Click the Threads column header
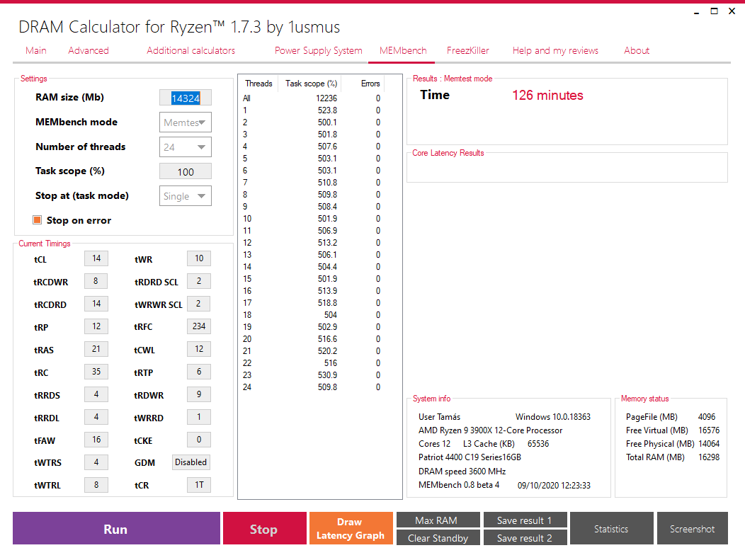The image size is (745, 560). pyautogui.click(x=258, y=84)
